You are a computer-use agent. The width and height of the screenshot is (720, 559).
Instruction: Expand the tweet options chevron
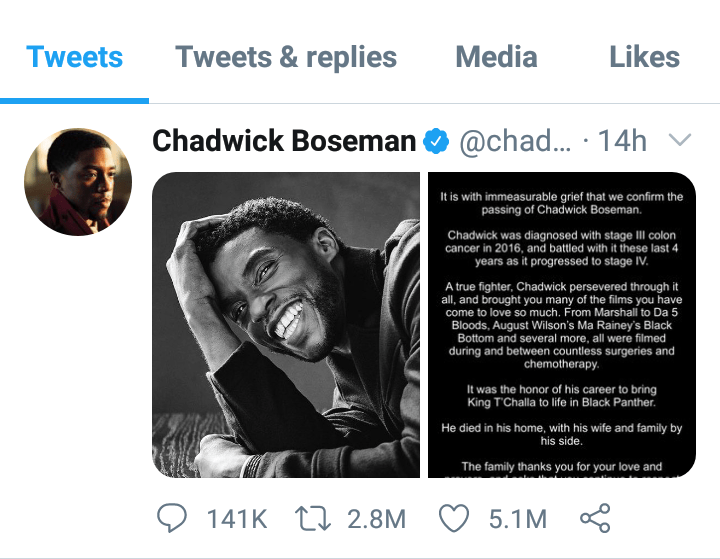680,140
